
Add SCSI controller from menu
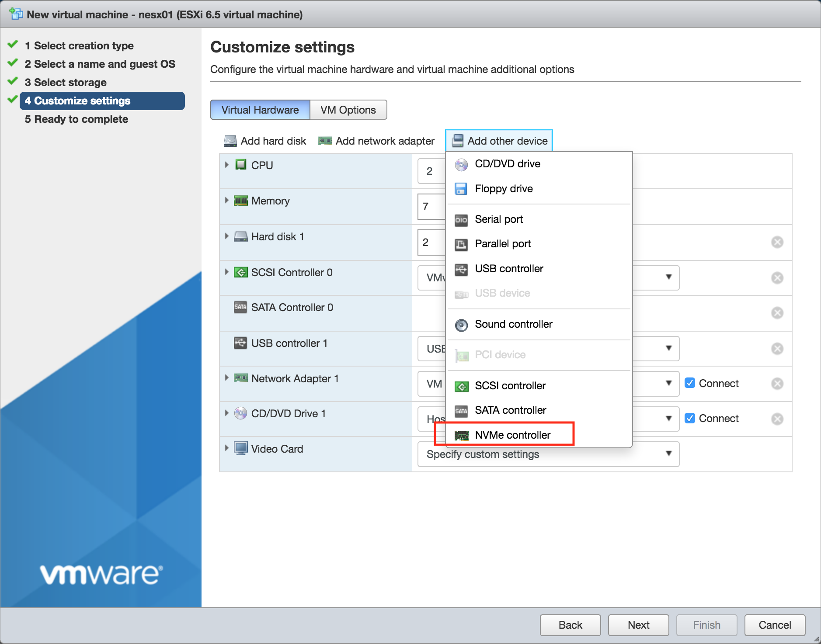click(x=539, y=386)
